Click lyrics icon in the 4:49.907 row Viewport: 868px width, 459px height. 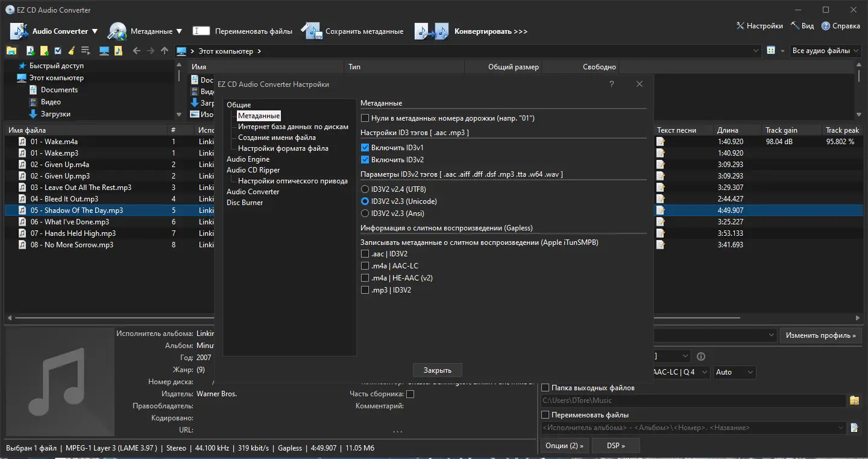(x=661, y=211)
